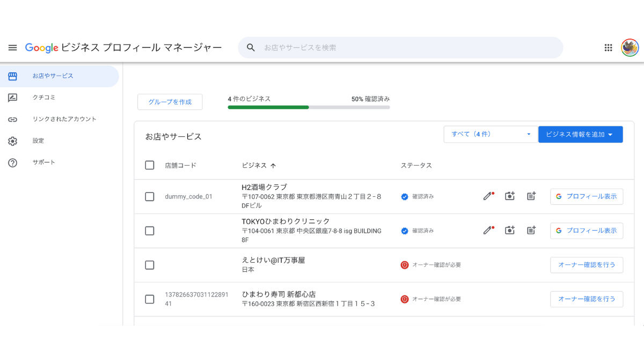This screenshot has width=644, height=362.
Task: Open the add photo icon for TOKYOひまわりクリニック
Action: (x=509, y=230)
